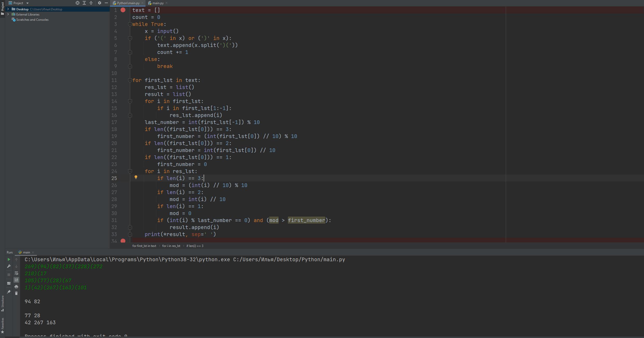The image size is (644, 338).
Task: Open the Project view dropdown
Action: point(27,3)
